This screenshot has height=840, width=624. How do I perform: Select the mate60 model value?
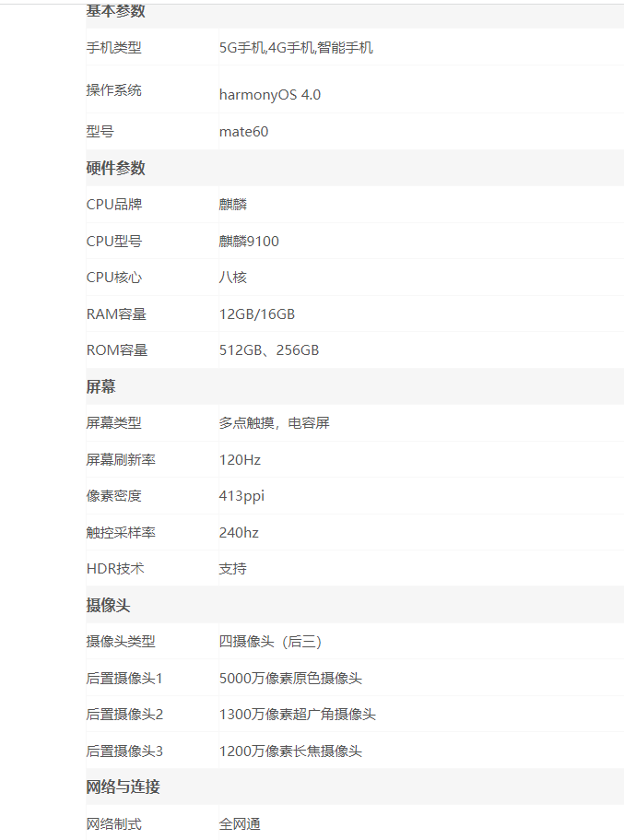tap(243, 131)
